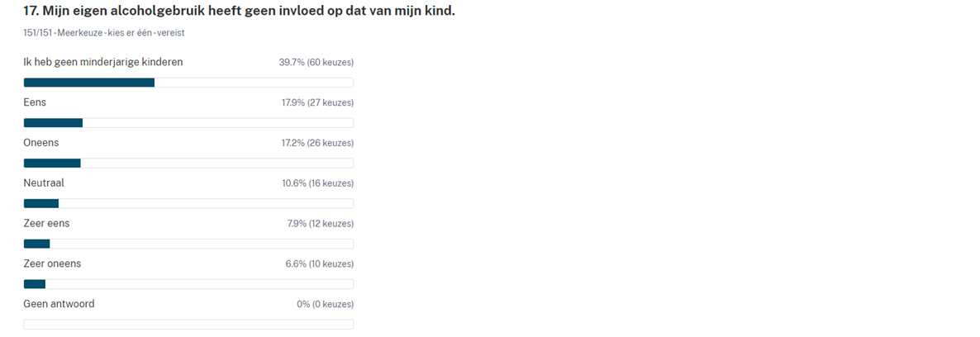The image size is (980, 337).
Task: Click the progress bar under 'Neutraal'
Action: coord(188,203)
